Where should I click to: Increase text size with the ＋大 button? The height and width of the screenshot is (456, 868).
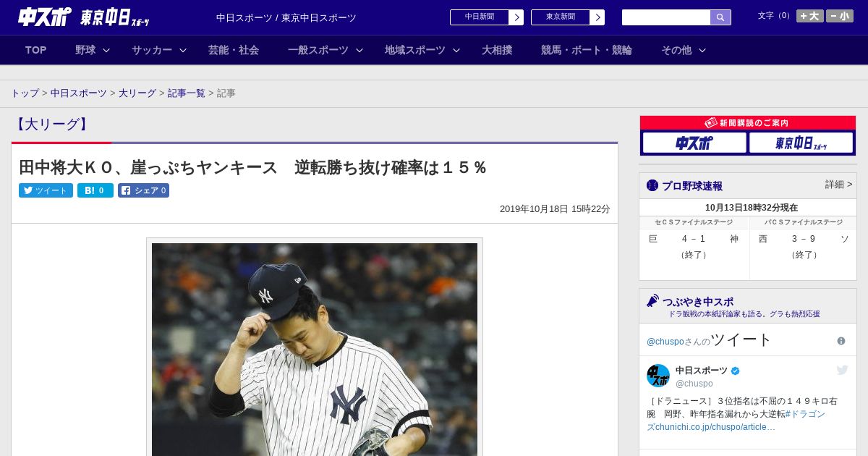pyautogui.click(x=809, y=16)
